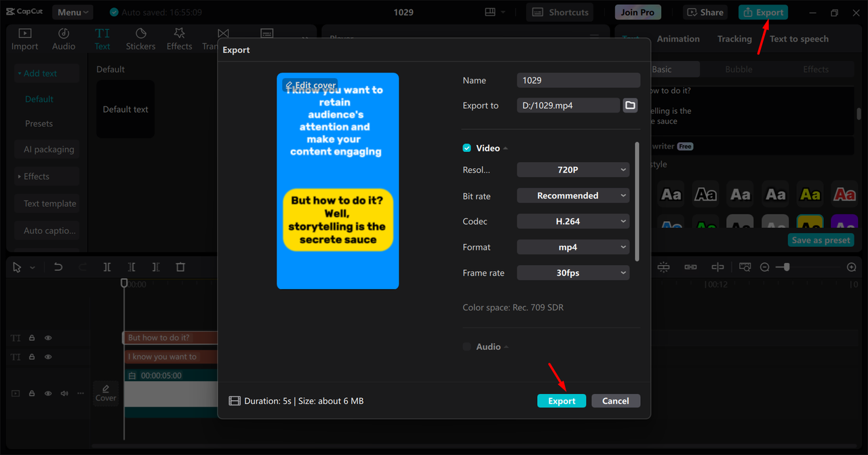Expand the Audio section arrow

tap(506, 347)
